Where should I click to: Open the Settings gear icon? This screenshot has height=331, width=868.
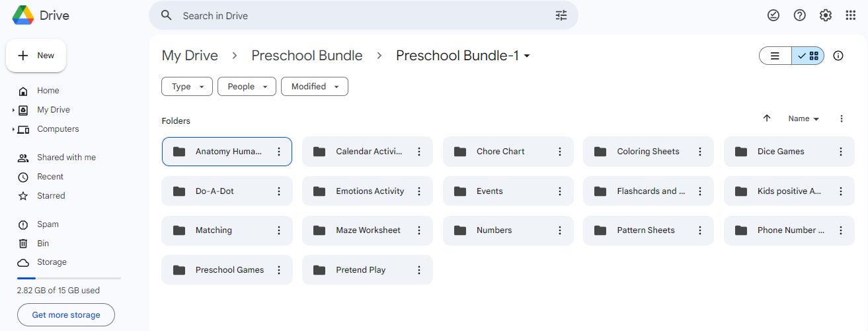coord(826,15)
